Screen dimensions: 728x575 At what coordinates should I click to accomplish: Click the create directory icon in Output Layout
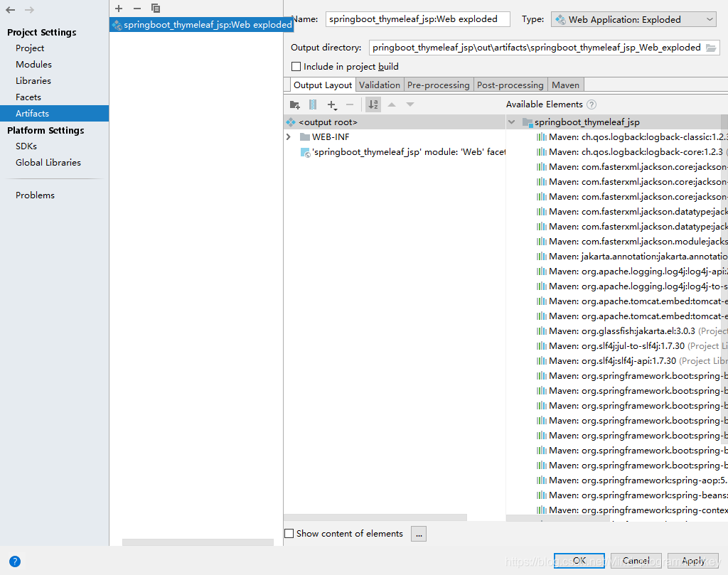click(294, 104)
